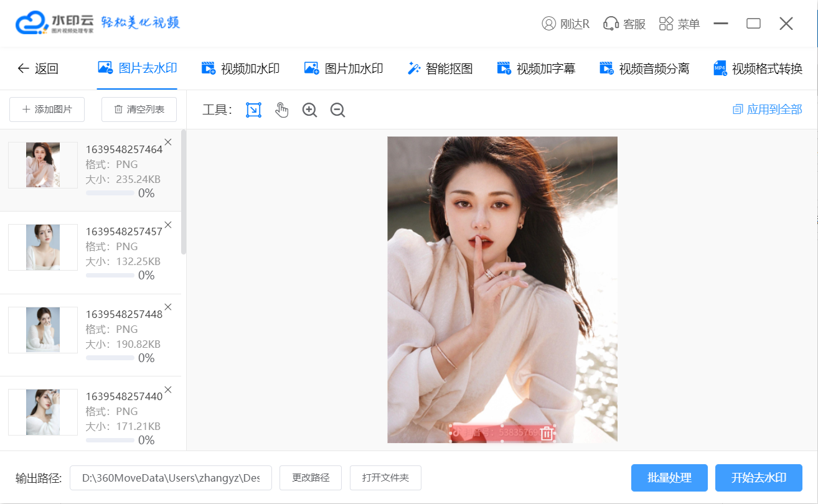This screenshot has height=504, width=818.
Task: Open the 视频音频分离 tab
Action: click(x=644, y=68)
